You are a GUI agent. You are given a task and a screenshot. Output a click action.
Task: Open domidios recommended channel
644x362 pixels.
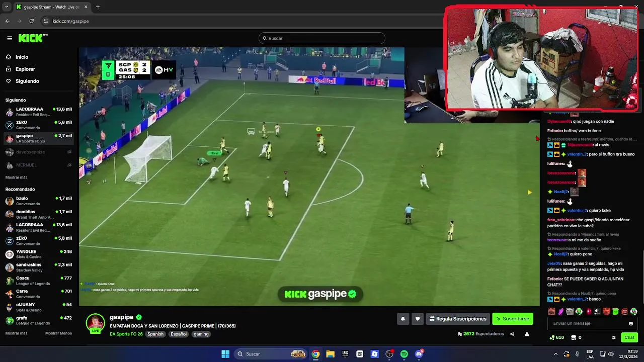point(38,214)
